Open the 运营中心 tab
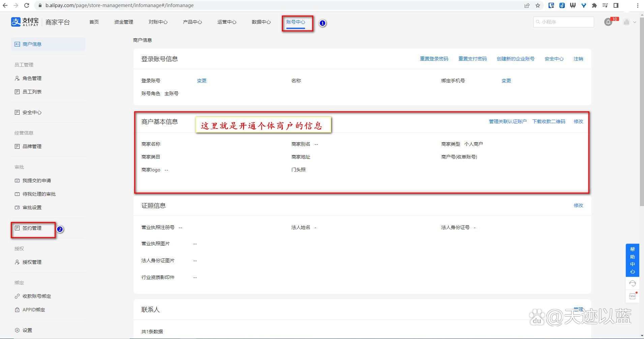 tap(227, 22)
